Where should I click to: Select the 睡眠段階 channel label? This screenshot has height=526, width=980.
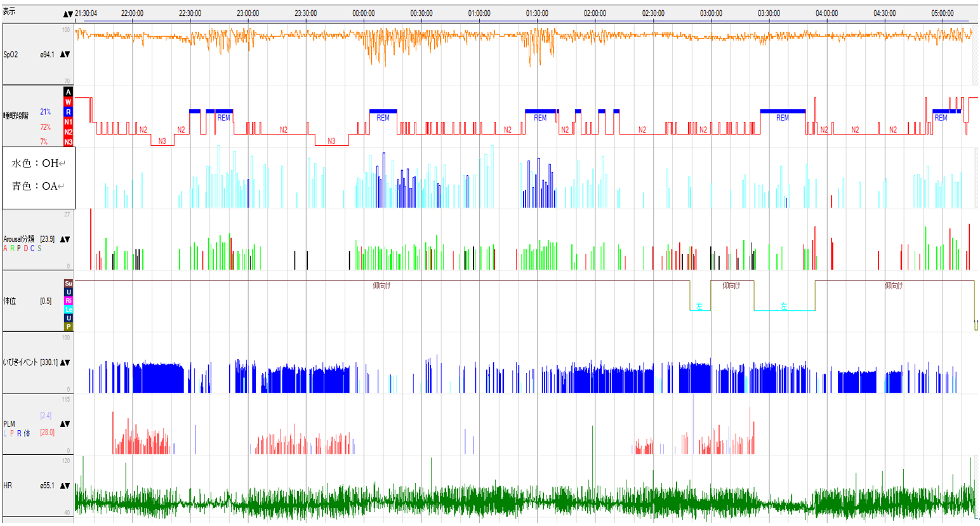tap(16, 115)
